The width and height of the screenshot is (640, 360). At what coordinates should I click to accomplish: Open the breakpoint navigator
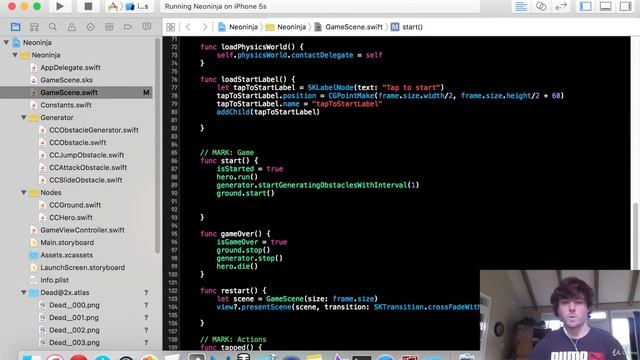(x=128, y=27)
